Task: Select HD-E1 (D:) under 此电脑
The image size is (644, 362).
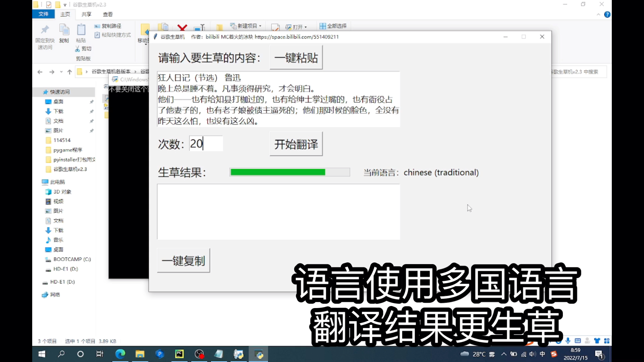Action: (x=65, y=269)
